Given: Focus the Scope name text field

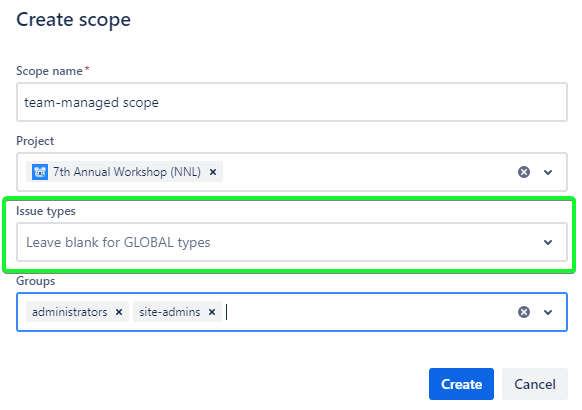Looking at the screenshot, I should 292,102.
